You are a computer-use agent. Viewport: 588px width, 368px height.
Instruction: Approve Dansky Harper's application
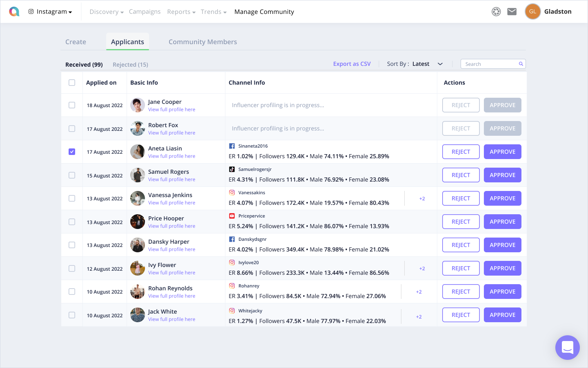[x=503, y=245]
